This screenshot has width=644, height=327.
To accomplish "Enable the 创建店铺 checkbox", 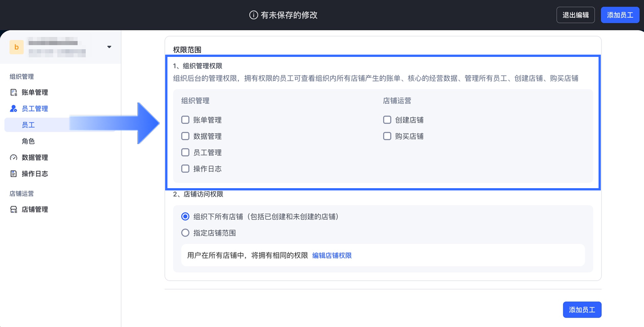I will 387,120.
